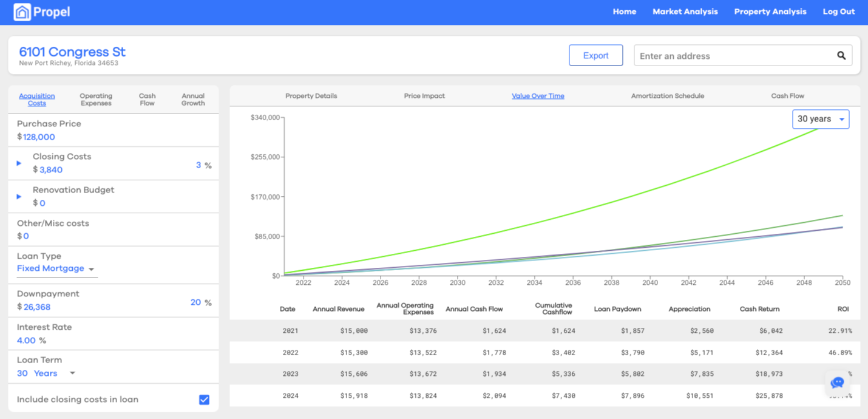The image size is (868, 419).
Task: Click the Loan Paydown column header
Action: point(618,309)
